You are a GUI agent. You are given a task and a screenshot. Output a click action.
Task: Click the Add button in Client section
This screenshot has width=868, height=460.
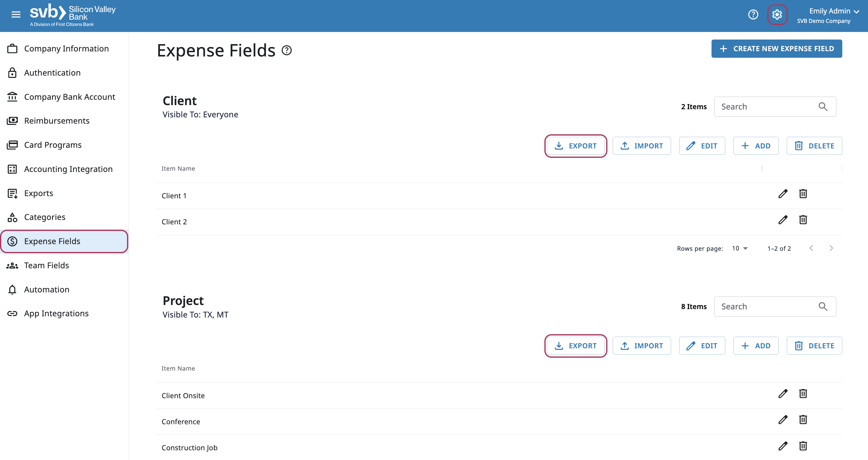coord(756,146)
